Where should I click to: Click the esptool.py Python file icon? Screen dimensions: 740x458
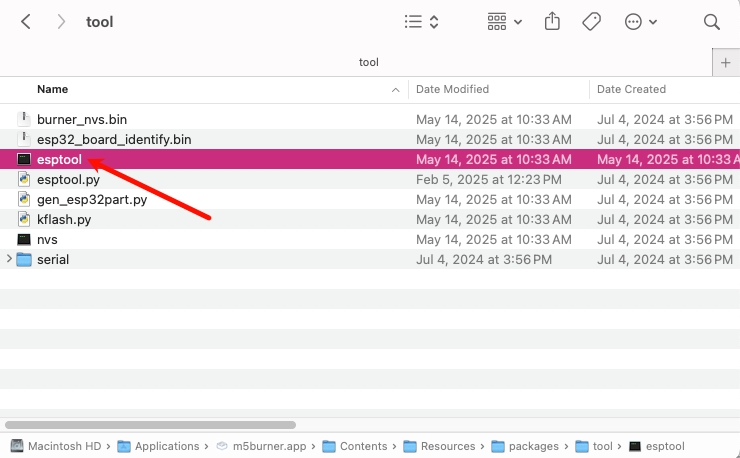point(24,179)
